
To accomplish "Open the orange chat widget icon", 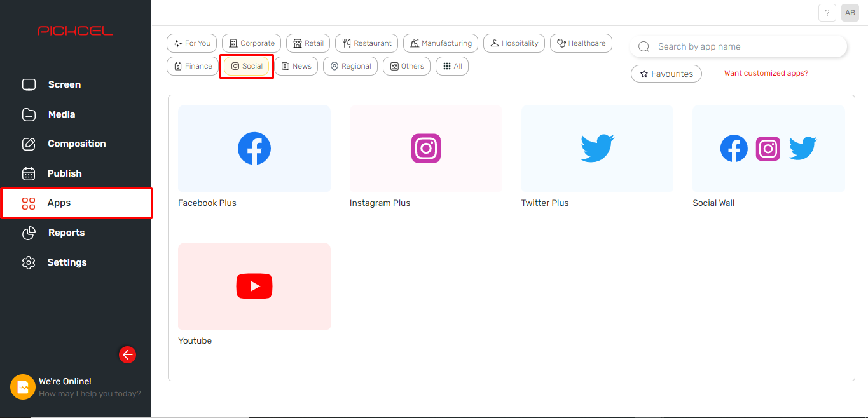I will (x=23, y=387).
